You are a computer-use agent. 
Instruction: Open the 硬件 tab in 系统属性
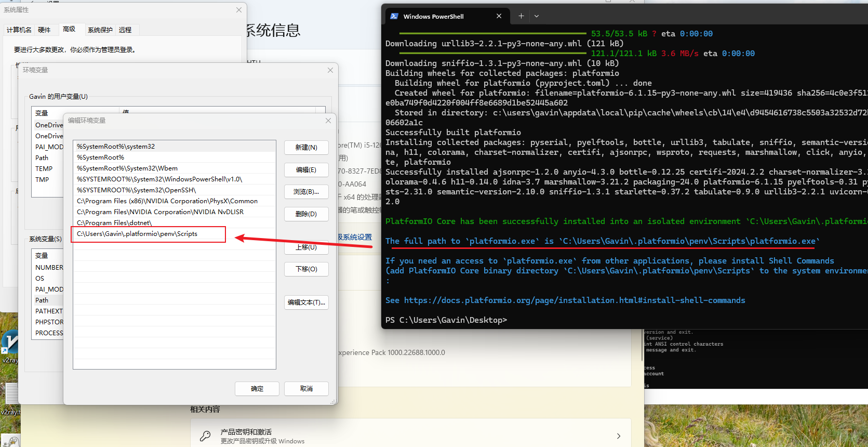(x=44, y=30)
